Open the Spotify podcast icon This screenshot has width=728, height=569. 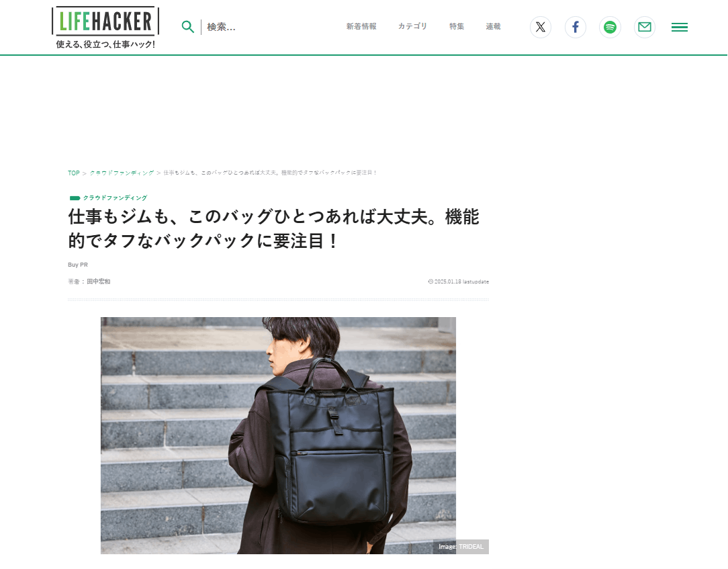point(610,27)
